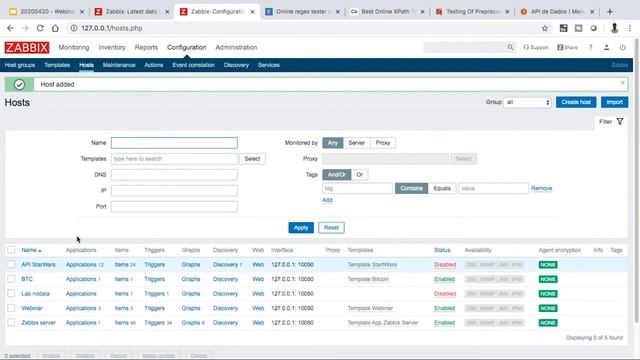The height and width of the screenshot is (360, 640).
Task: Click the Import button
Action: tap(614, 102)
